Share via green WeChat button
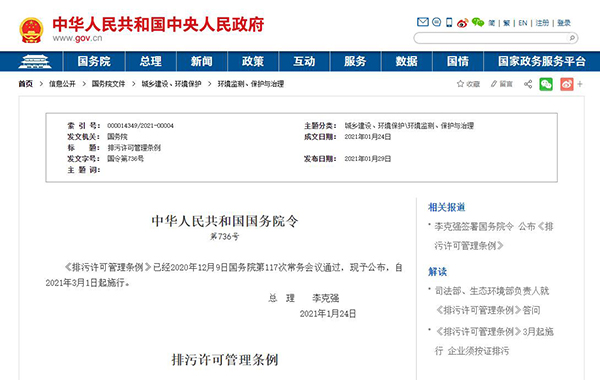 [x=546, y=84]
